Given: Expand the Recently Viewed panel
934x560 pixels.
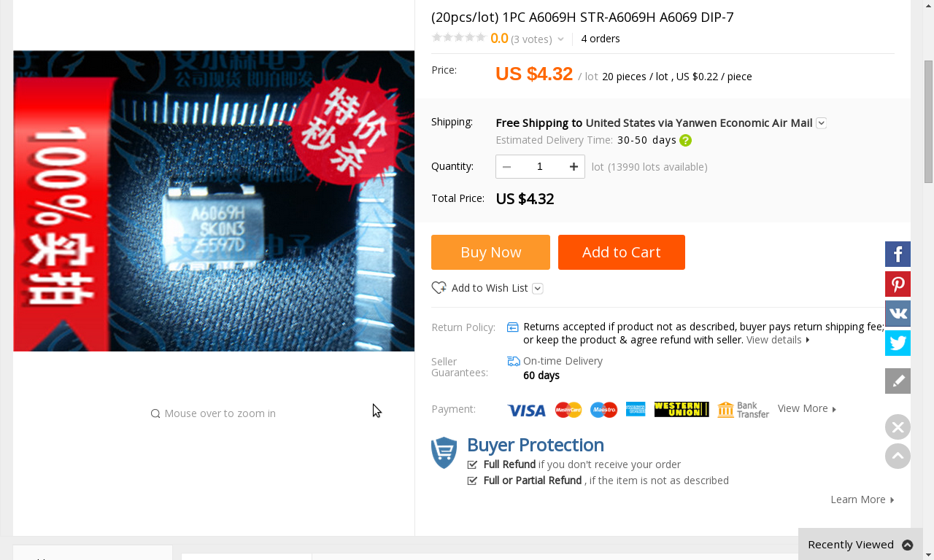Looking at the screenshot, I should coord(907,545).
